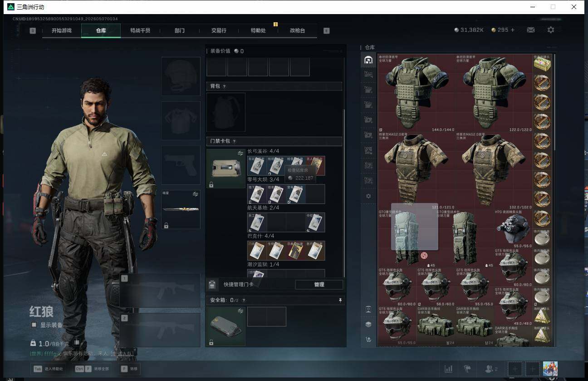Open the player avatar in bottom-right corner
This screenshot has height=381, width=588.
550,369
